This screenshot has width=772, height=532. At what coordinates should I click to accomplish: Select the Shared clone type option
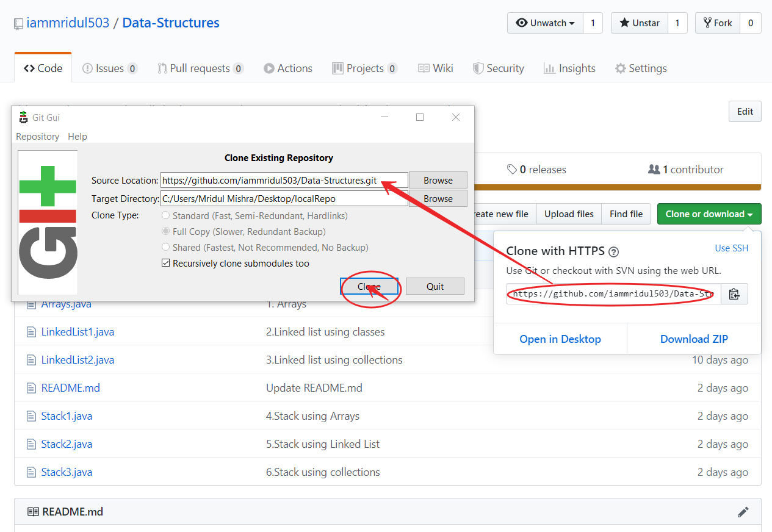pos(165,248)
